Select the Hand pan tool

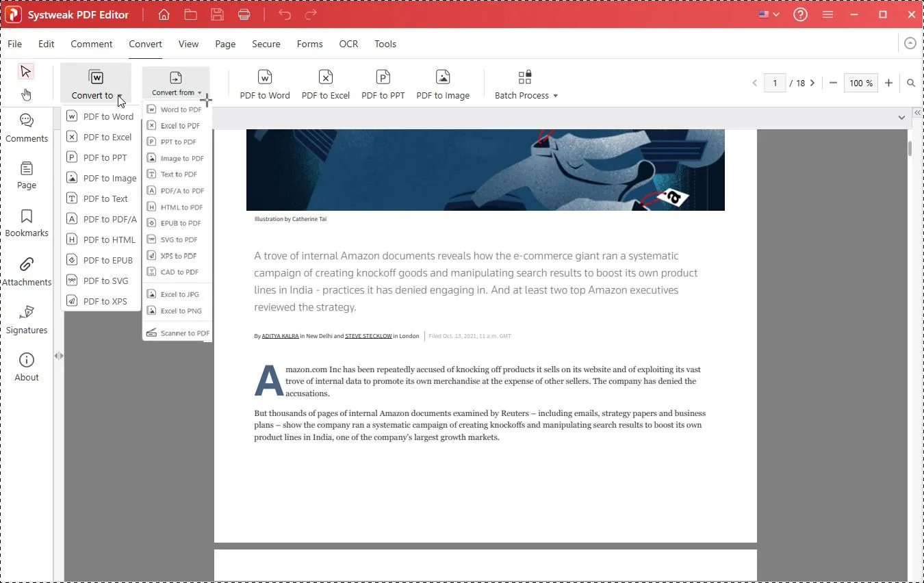(26, 94)
